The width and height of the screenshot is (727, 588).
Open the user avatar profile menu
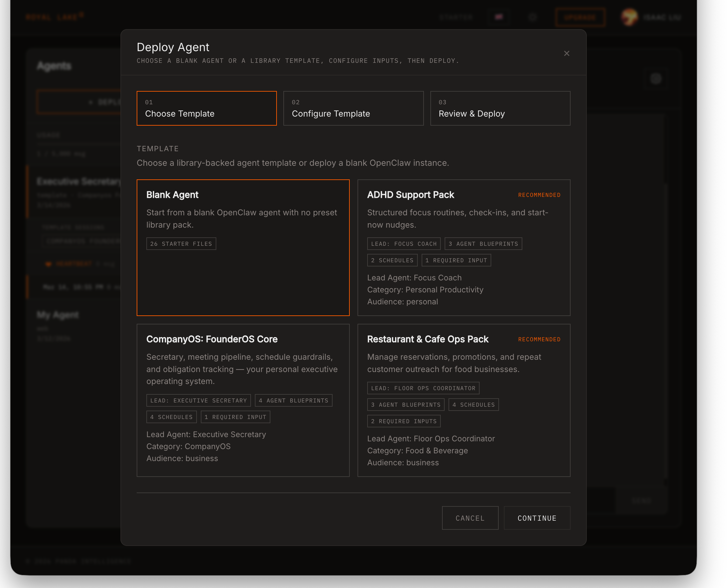[629, 17]
